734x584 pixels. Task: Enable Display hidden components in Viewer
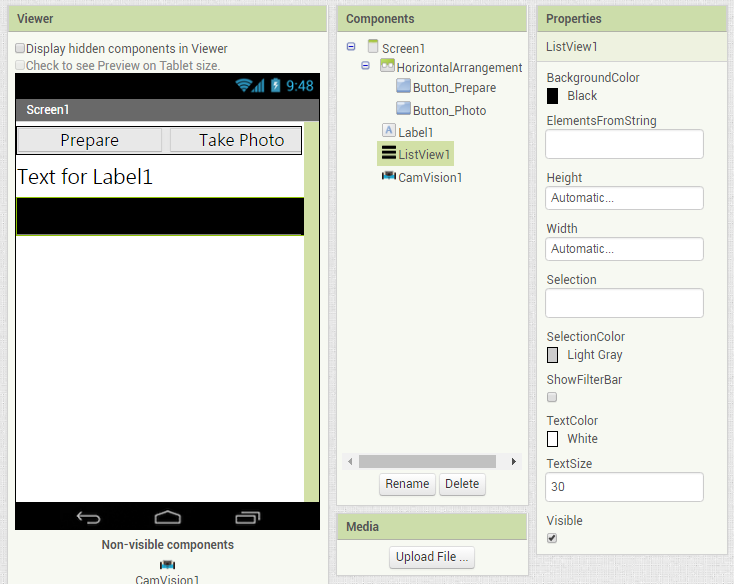pos(20,48)
